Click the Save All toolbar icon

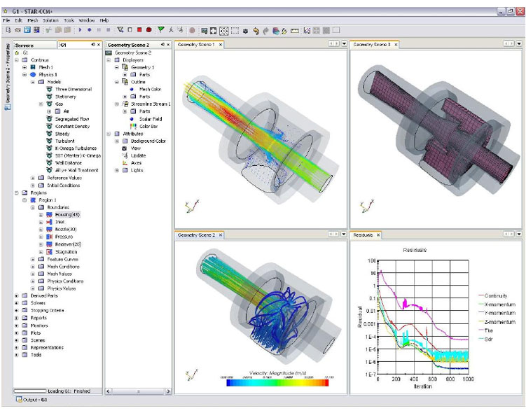(36, 30)
